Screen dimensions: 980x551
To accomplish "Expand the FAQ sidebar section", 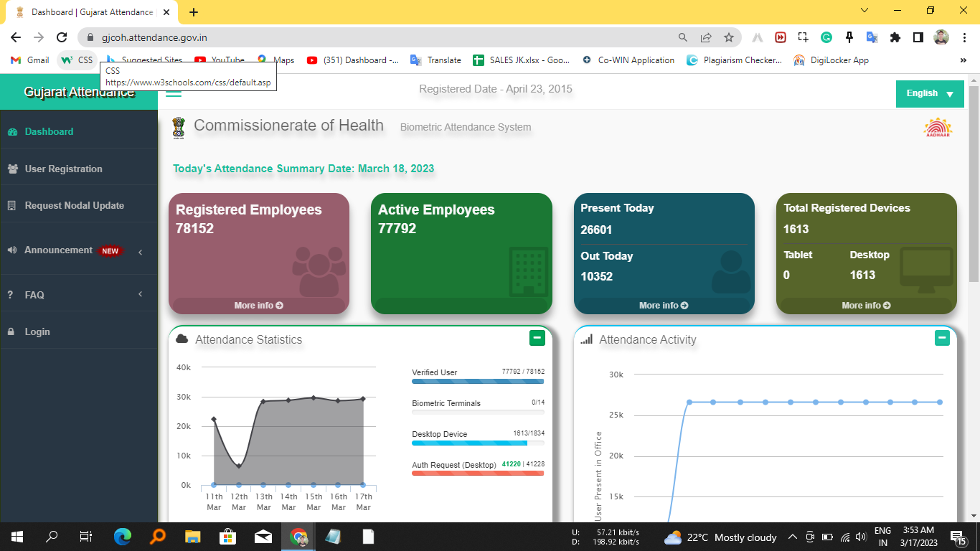I will [x=141, y=294].
